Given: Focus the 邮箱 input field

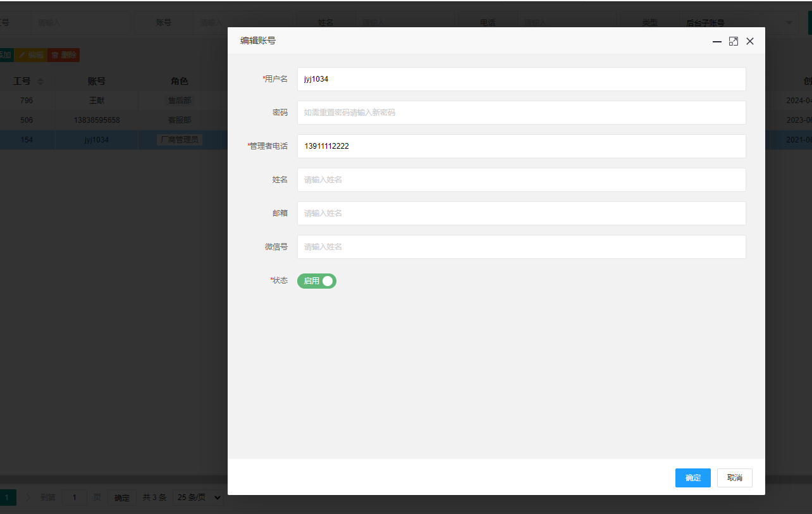Looking at the screenshot, I should 521,213.
